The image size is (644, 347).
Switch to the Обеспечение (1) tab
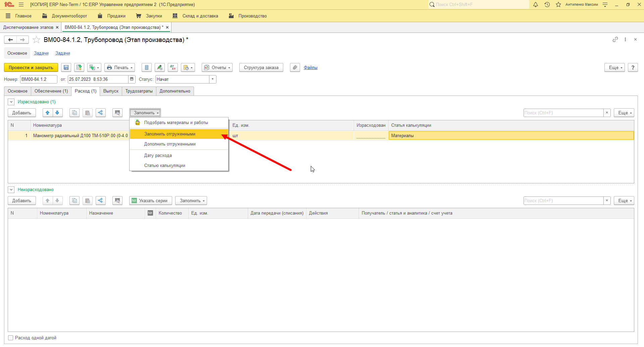[51, 91]
